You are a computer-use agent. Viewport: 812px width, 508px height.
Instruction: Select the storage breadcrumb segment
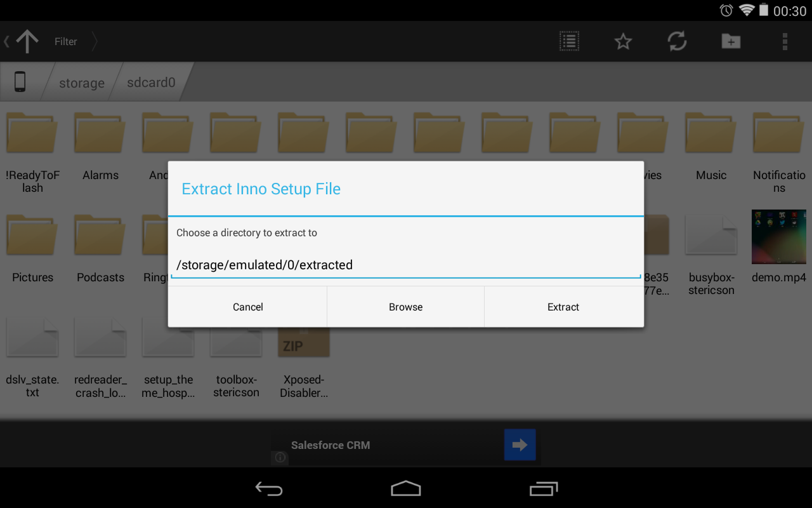click(x=81, y=83)
